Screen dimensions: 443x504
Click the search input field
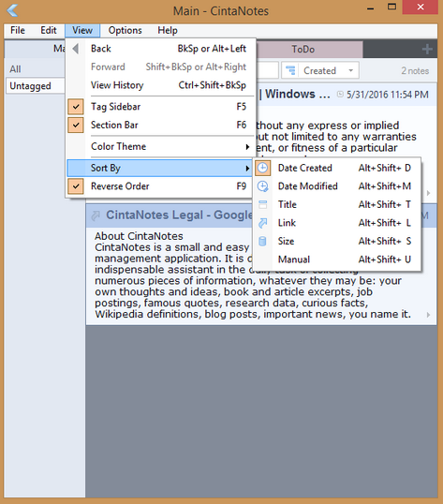[267, 70]
